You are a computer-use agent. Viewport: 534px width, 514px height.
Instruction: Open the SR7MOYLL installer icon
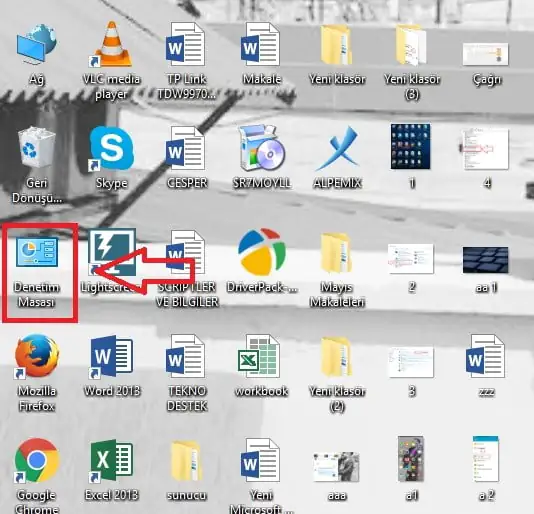[x=262, y=148]
